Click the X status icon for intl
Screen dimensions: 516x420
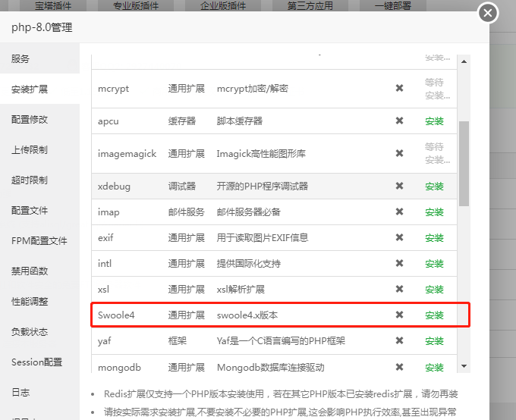(x=399, y=263)
